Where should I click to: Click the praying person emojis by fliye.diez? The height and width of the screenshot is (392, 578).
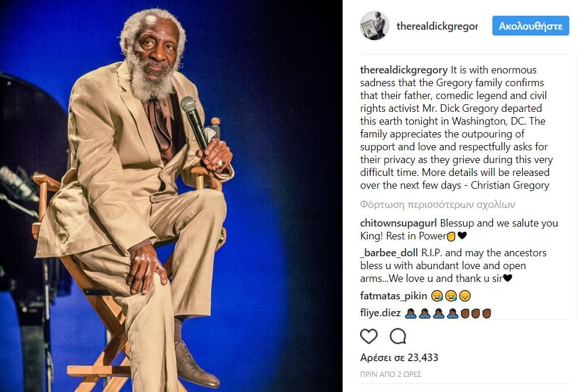432,313
